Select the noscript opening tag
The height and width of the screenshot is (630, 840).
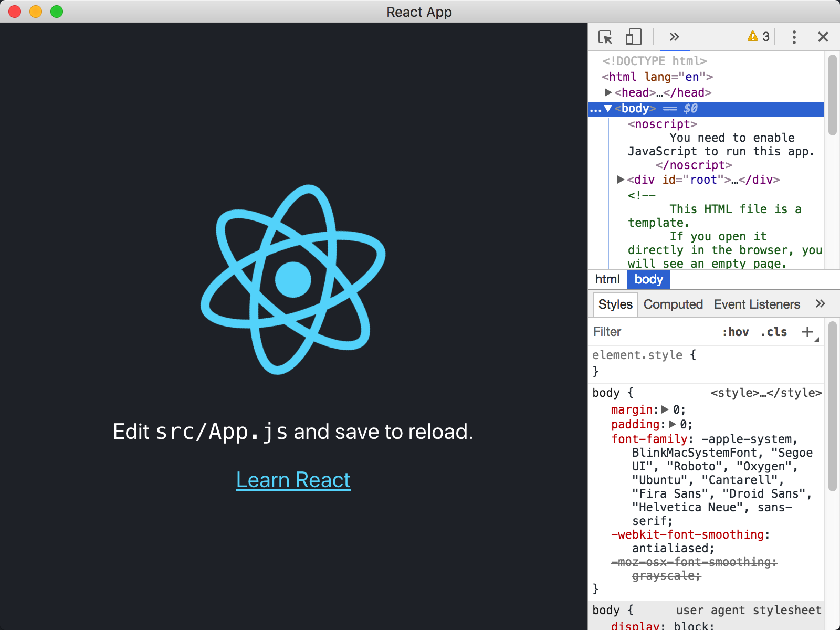(x=663, y=124)
